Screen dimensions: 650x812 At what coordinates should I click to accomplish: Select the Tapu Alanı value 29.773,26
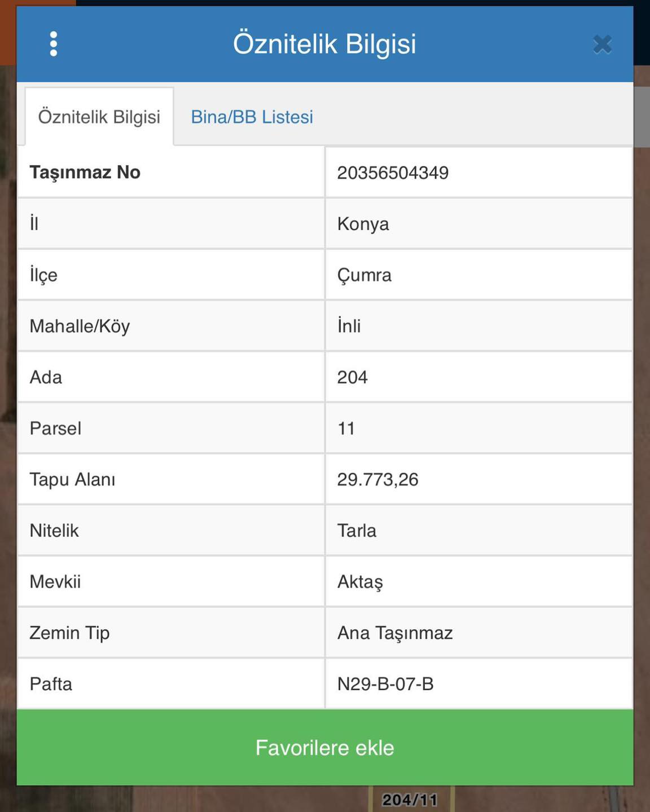tap(377, 479)
